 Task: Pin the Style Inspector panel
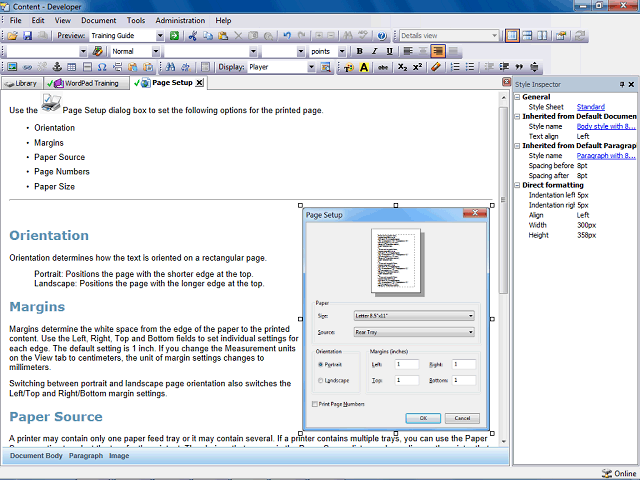622,84
